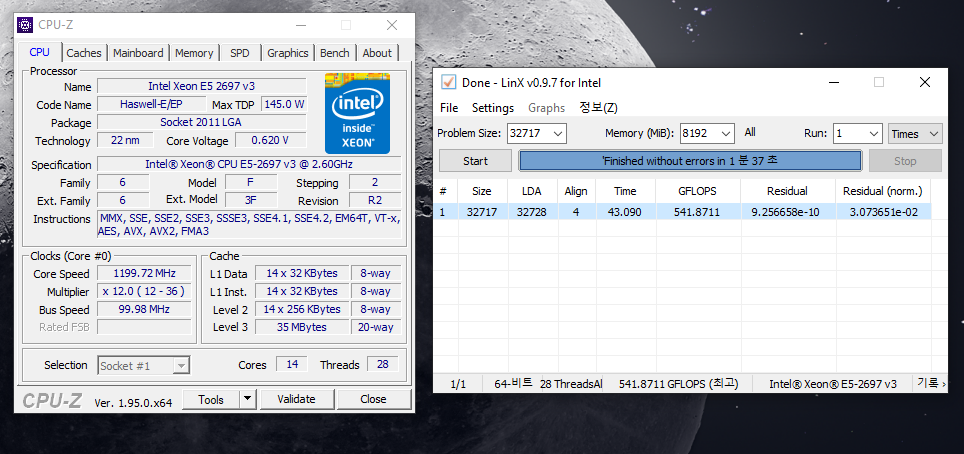Switch to the Mainboard tab
964x454 pixels.
point(138,53)
